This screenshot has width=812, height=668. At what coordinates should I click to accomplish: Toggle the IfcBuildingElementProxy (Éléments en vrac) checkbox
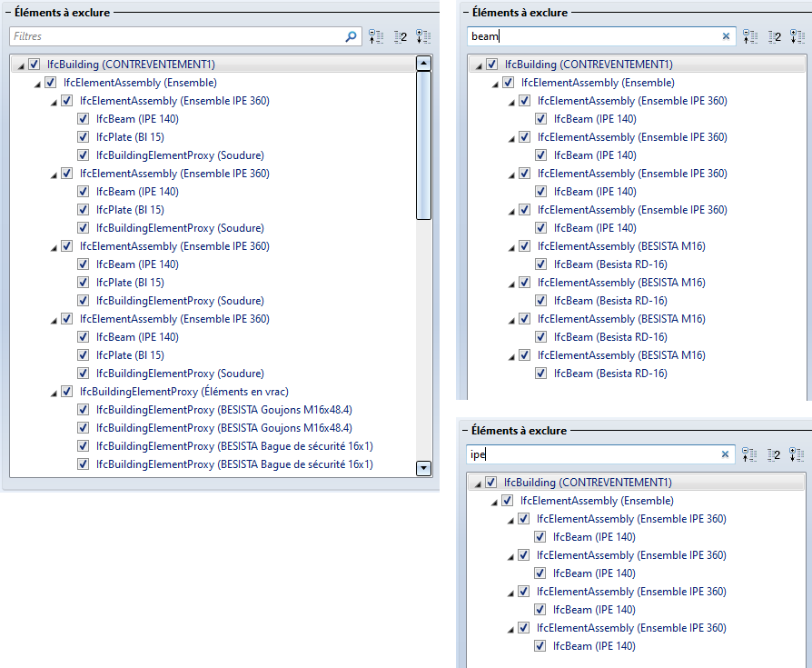point(67,392)
